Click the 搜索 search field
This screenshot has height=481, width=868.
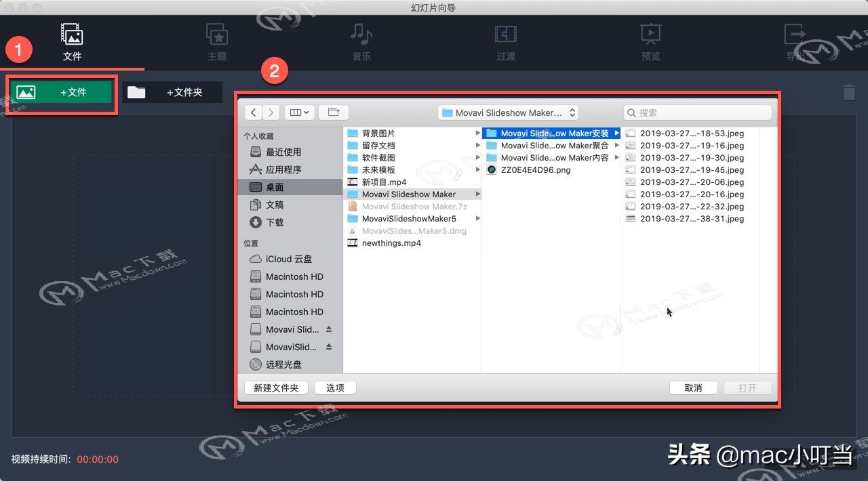tap(697, 112)
